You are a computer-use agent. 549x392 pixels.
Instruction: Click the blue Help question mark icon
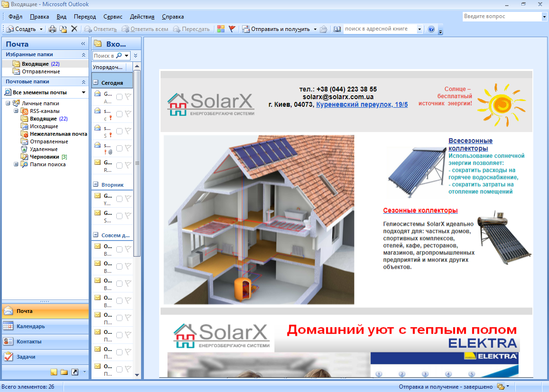431,29
